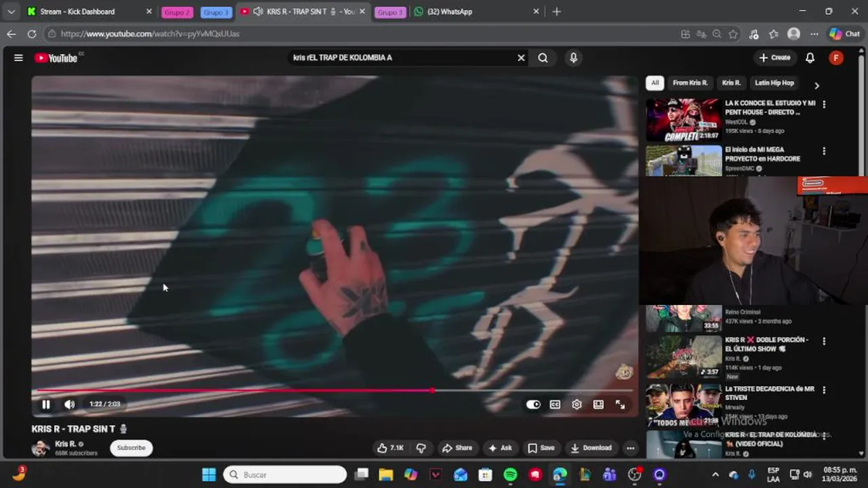Share the Kris R video
The image size is (868, 488).
(456, 448)
